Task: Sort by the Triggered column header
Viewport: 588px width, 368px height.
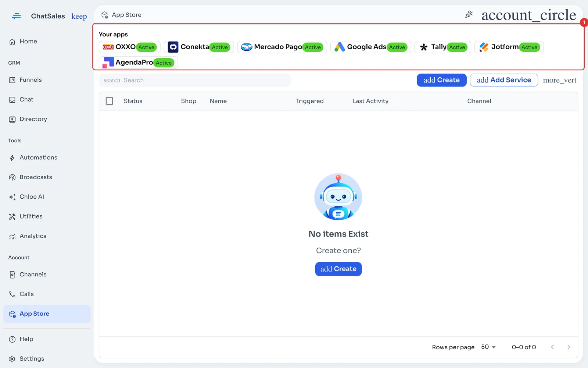Action: click(309, 101)
